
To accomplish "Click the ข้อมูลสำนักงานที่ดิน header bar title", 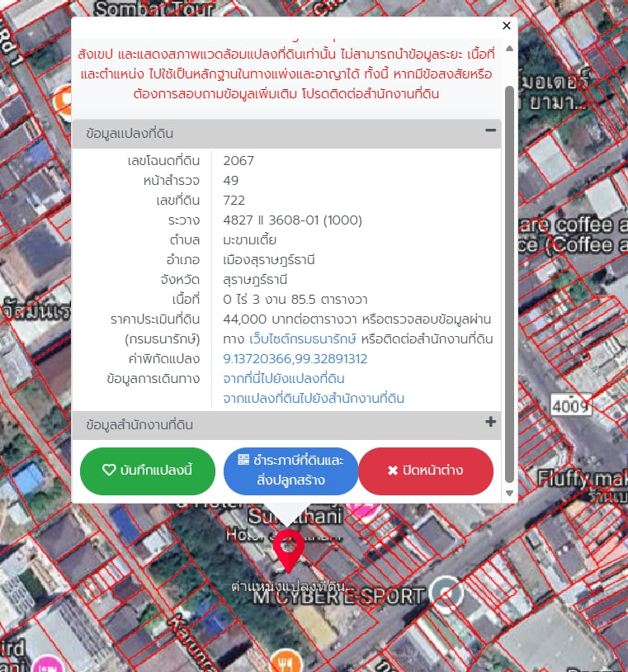I will tap(140, 425).
